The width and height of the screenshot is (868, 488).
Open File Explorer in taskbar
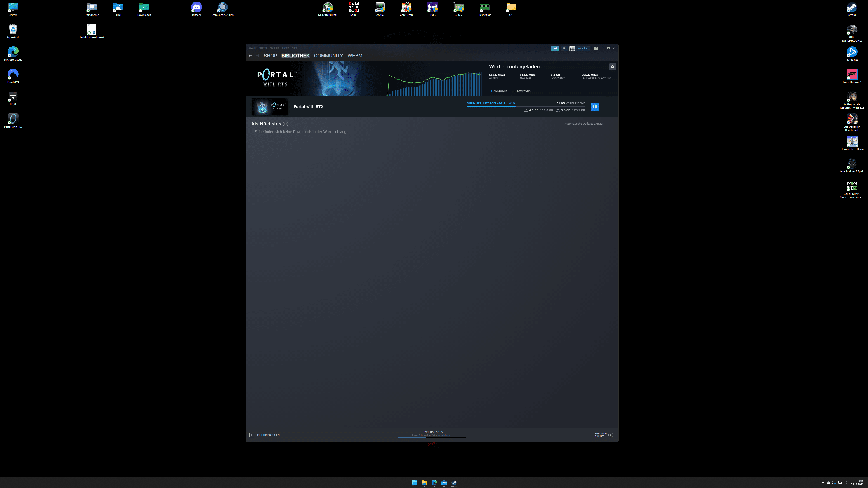[x=424, y=483]
